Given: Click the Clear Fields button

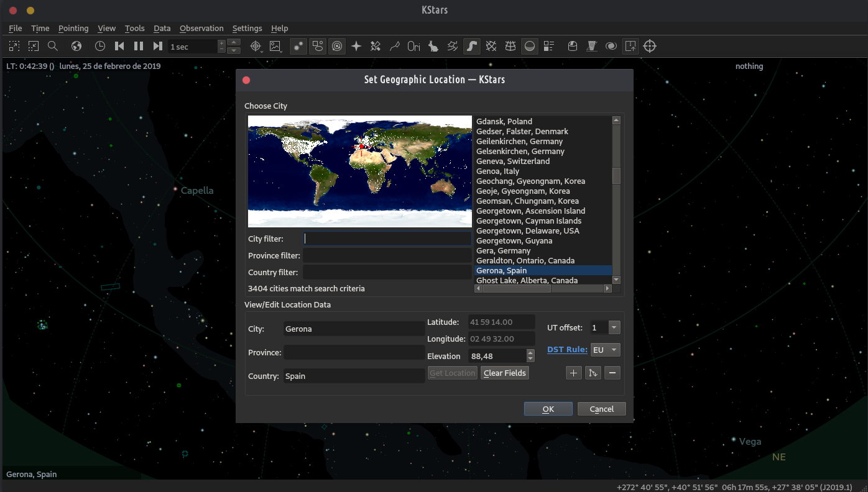Looking at the screenshot, I should tap(505, 373).
